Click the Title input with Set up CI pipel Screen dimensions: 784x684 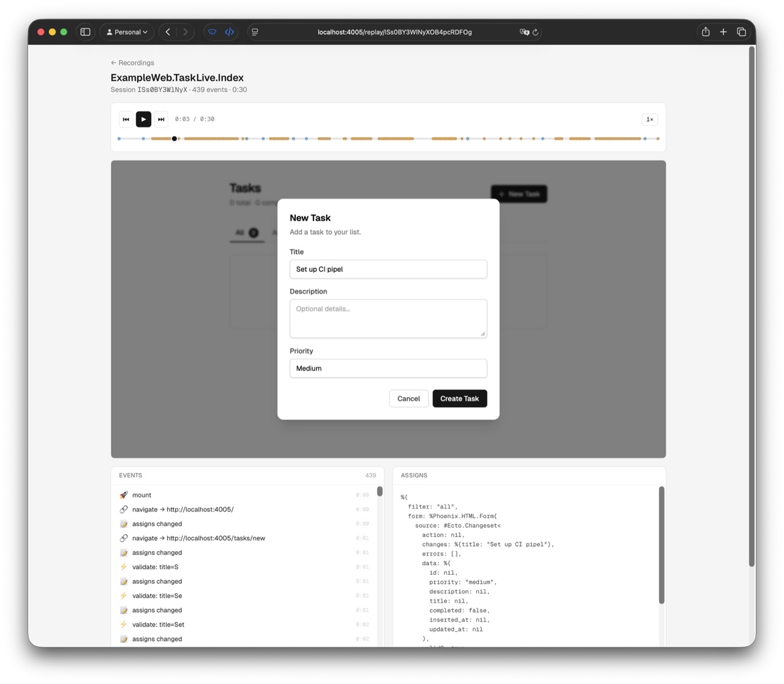388,269
